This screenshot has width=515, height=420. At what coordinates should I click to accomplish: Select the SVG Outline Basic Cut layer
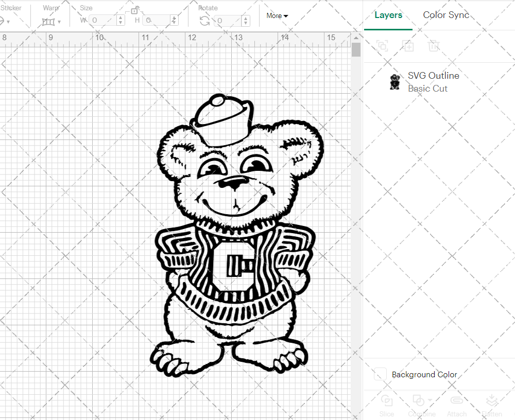pyautogui.click(x=434, y=81)
